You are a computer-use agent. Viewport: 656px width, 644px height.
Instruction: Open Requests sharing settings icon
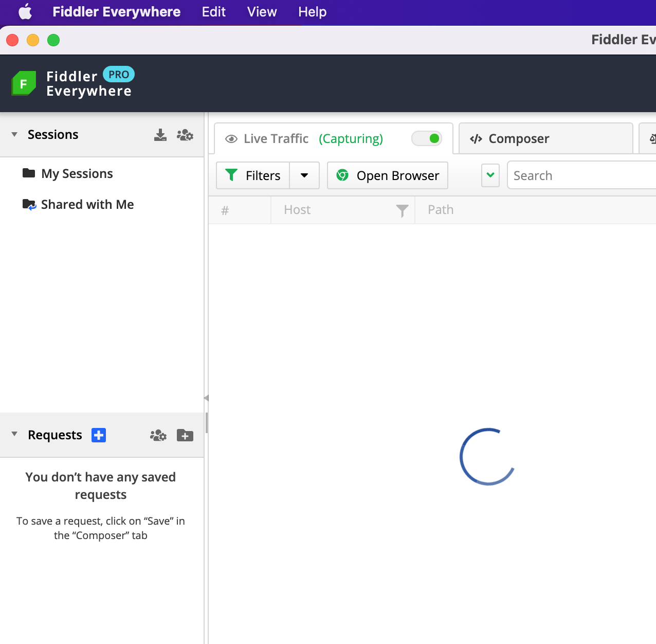click(x=158, y=436)
